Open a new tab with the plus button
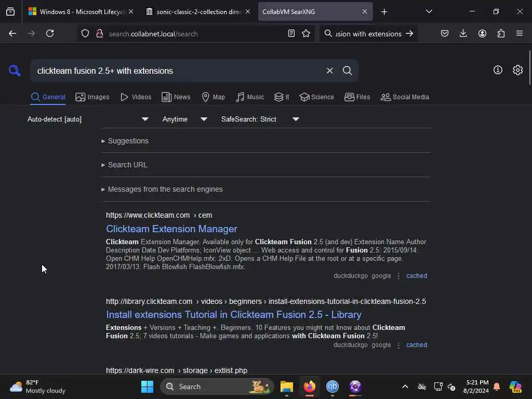The image size is (532, 399). click(x=384, y=12)
